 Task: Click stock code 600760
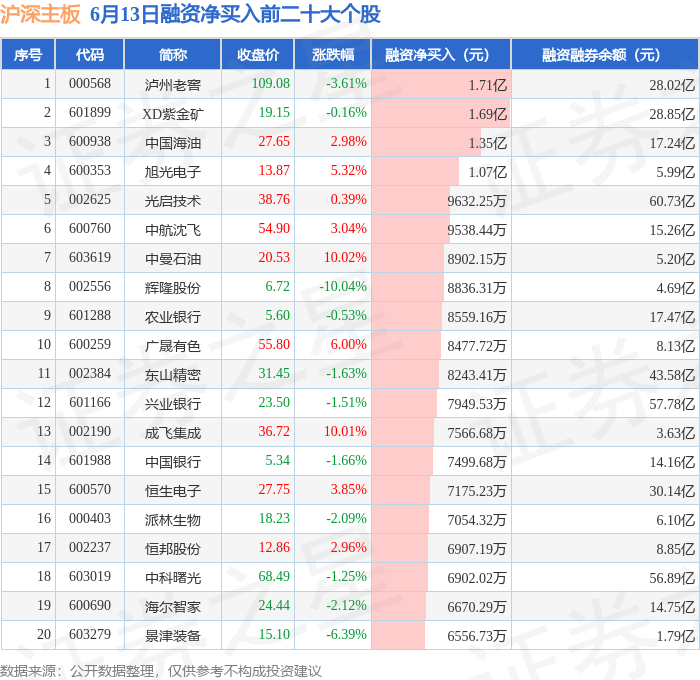90,229
